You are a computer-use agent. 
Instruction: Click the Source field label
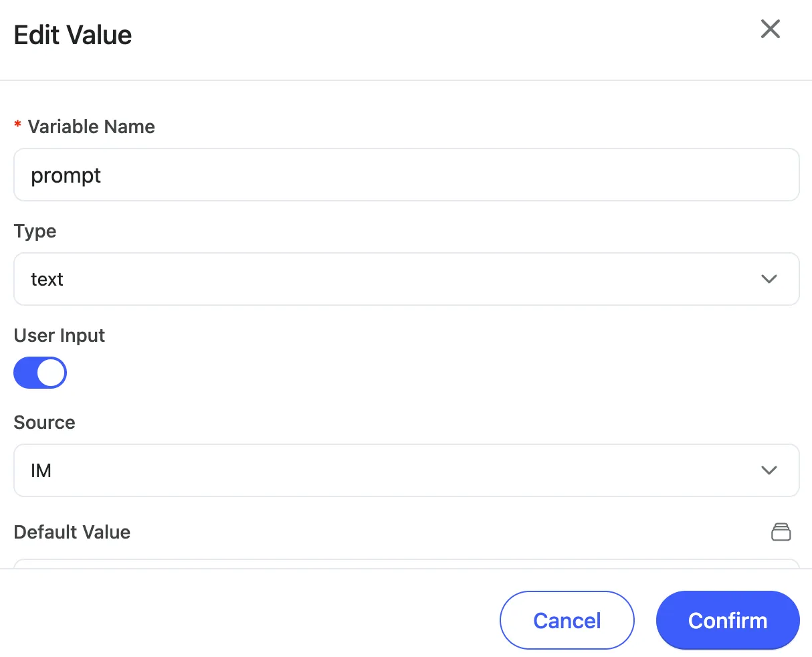tap(44, 422)
